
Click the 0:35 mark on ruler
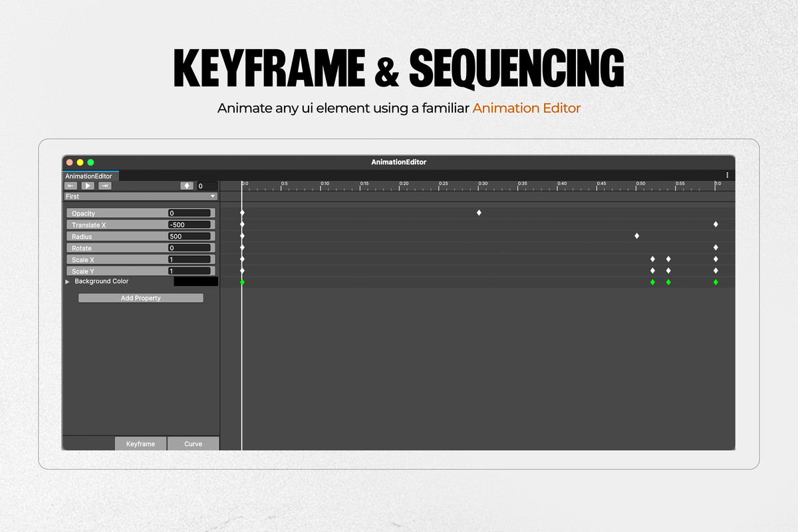[523, 184]
